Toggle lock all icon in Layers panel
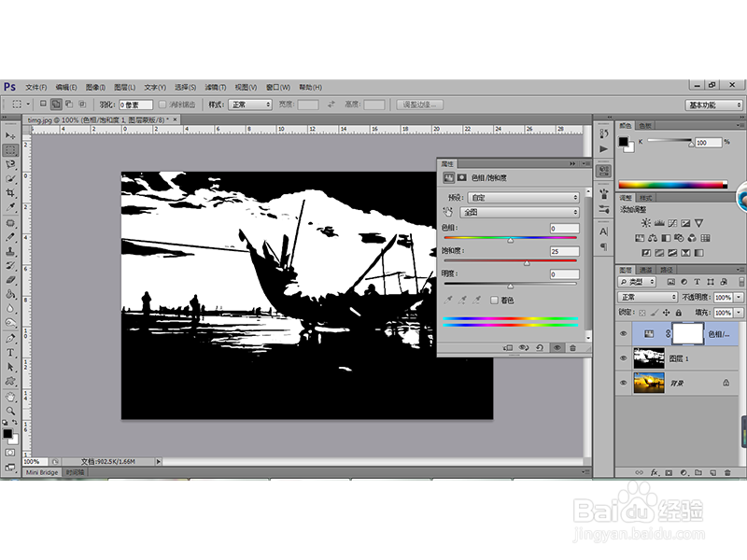Image resolution: width=747 pixels, height=560 pixels. click(679, 313)
